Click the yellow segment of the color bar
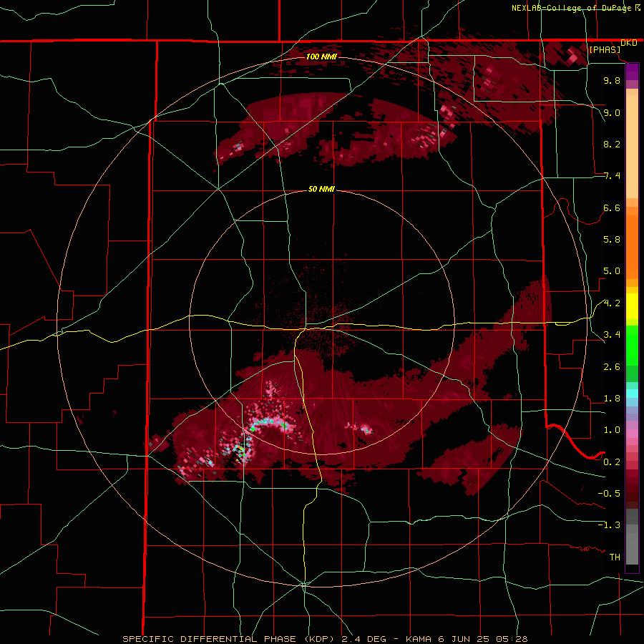This screenshot has width=644, height=644. (x=632, y=306)
